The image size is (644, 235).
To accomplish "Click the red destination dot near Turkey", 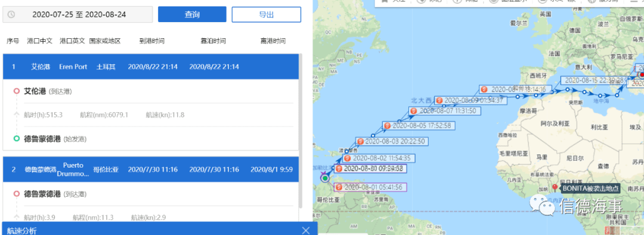I will tap(642, 75).
